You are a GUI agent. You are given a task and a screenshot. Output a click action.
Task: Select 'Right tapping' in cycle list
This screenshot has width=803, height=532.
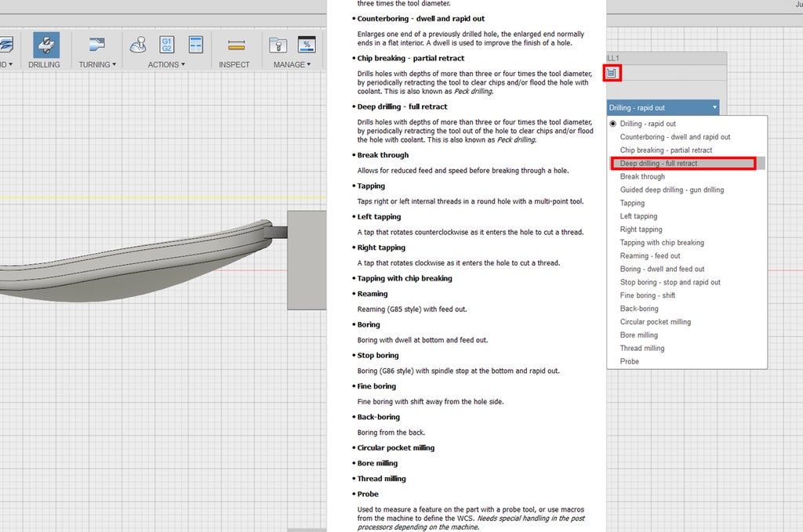coord(687,230)
